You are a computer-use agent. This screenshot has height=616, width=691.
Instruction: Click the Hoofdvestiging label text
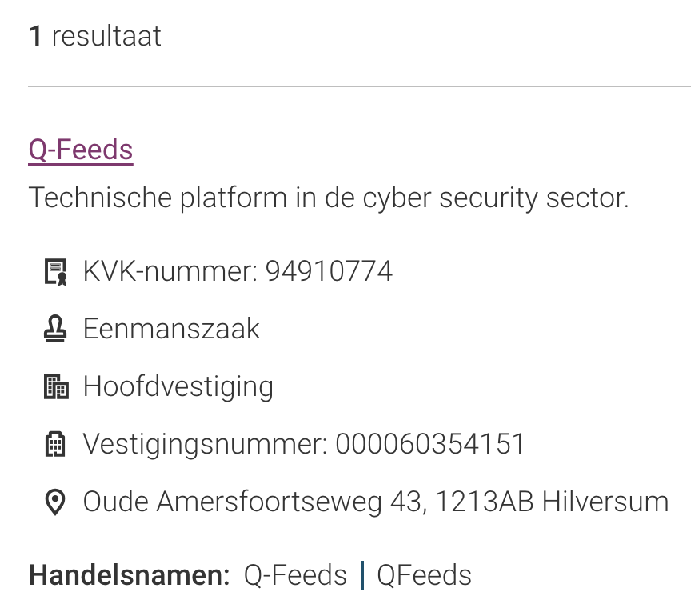(178, 387)
